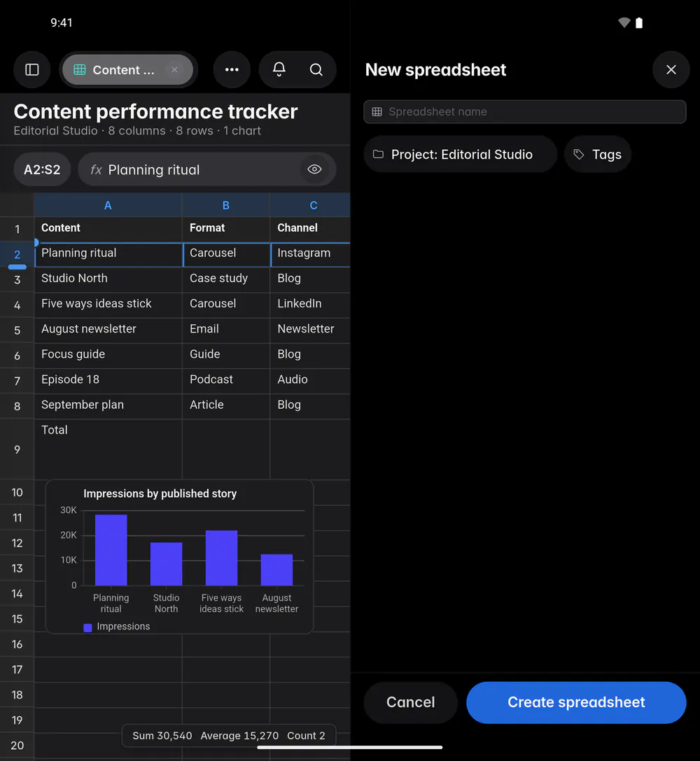The width and height of the screenshot is (700, 761).
Task: Click the Planning ritual chart bar
Action: (x=111, y=550)
